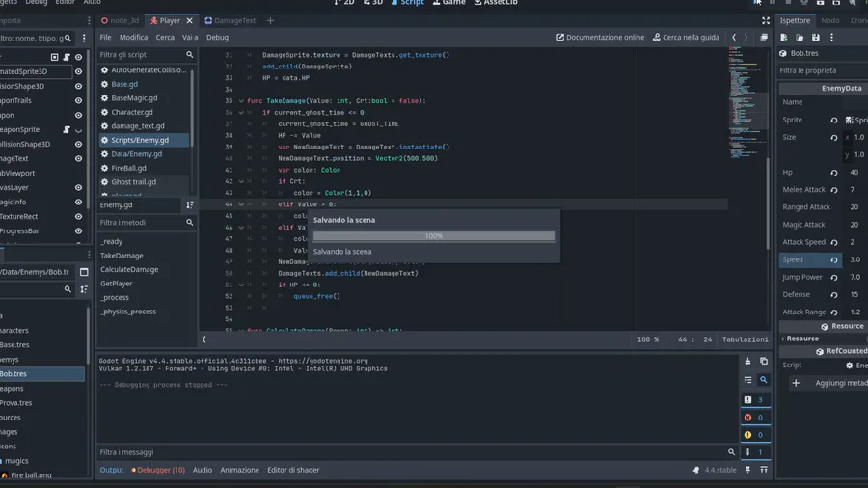
Task: Open the AssetLib workspace
Action: pos(496,3)
